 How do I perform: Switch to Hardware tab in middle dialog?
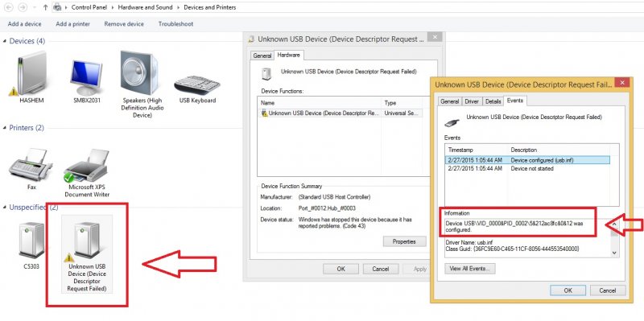click(289, 55)
